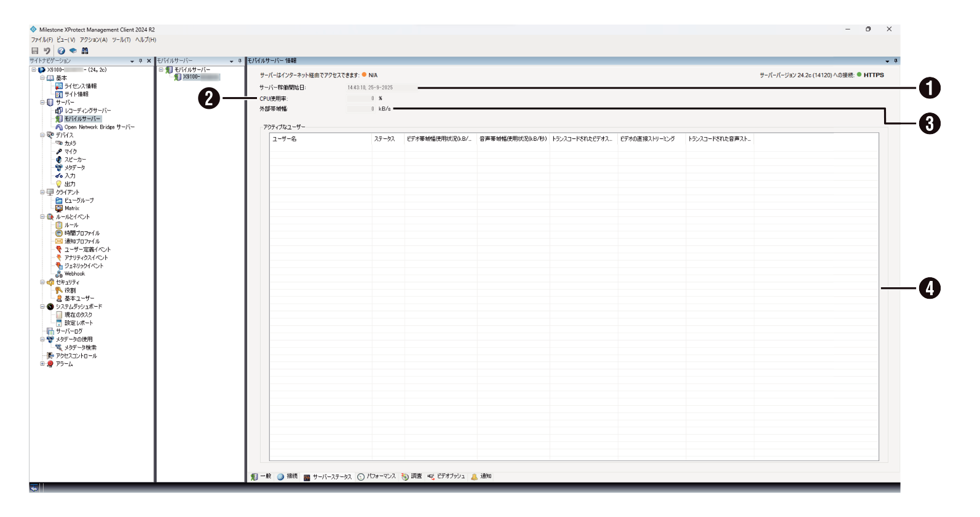
Task: Click ステータス column header
Action: point(388,139)
